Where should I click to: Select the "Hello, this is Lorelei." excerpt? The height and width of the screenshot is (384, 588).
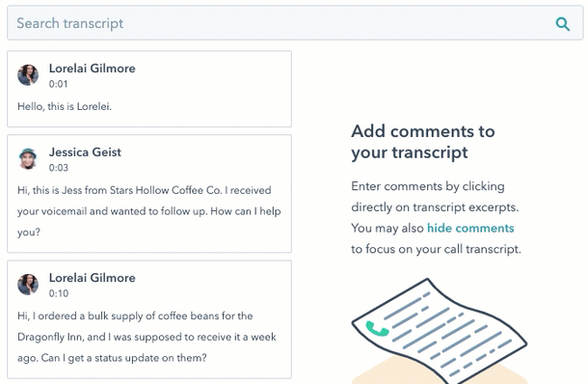coord(65,106)
